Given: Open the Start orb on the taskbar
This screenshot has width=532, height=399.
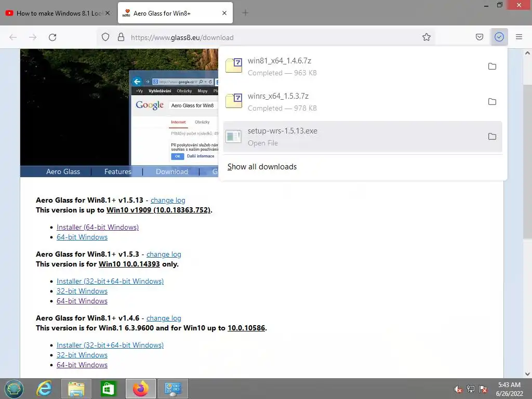Looking at the screenshot, I should [x=14, y=389].
